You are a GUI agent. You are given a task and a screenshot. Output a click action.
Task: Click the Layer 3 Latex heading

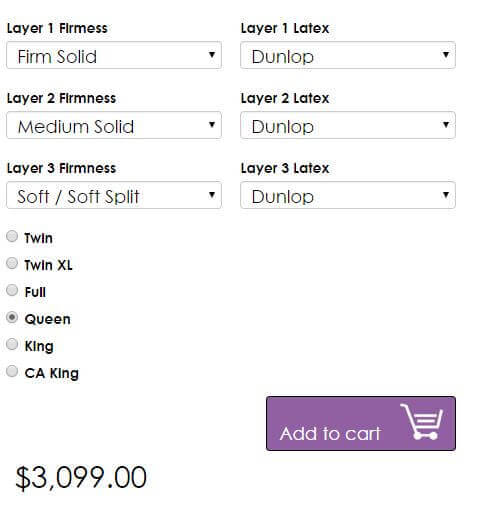[x=285, y=168]
